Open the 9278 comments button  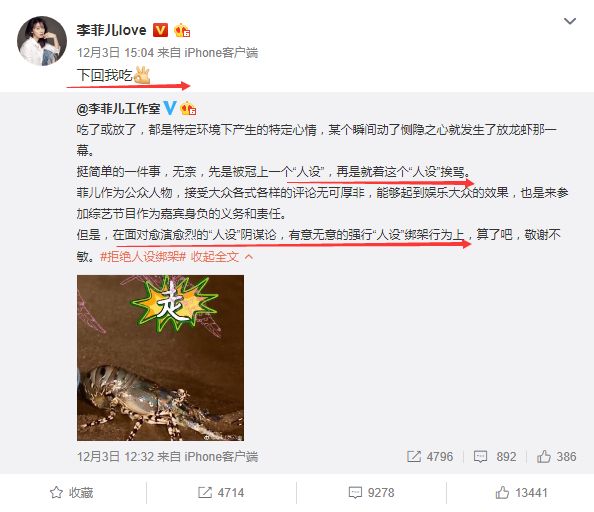coord(371,493)
